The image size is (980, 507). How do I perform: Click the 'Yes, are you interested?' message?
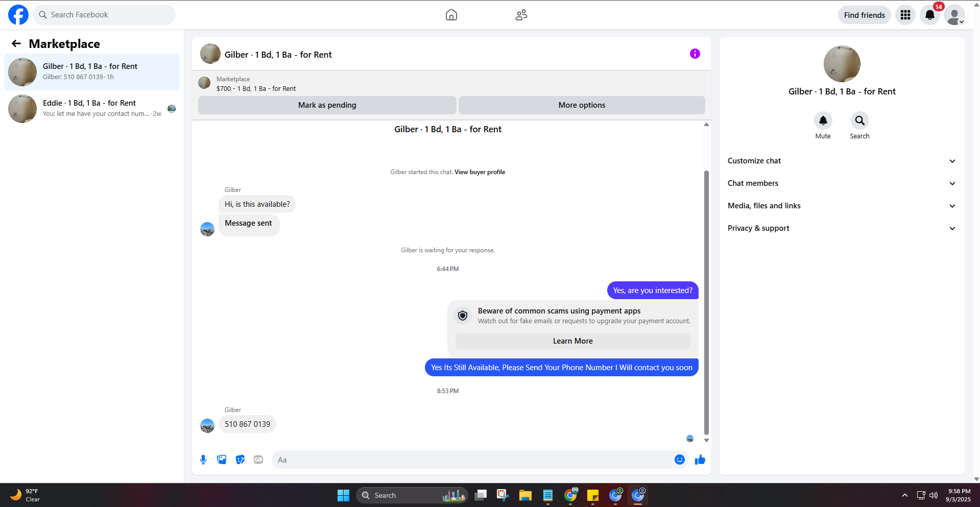653,291
